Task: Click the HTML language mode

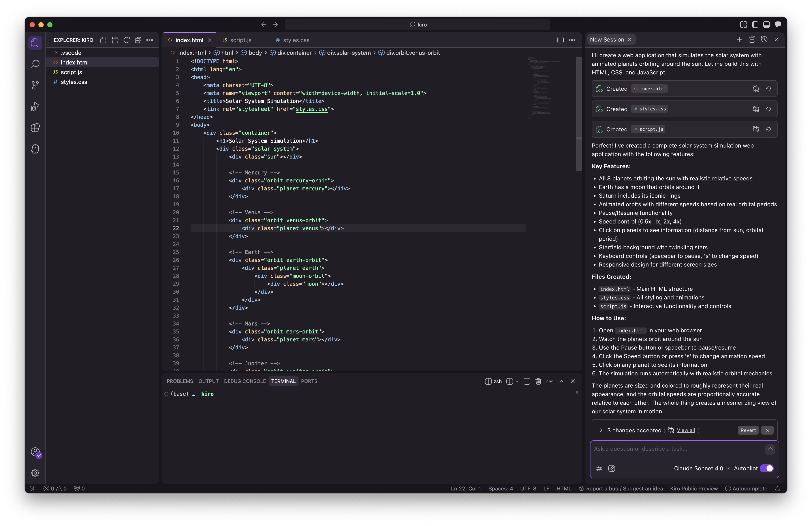Action: 564,488
